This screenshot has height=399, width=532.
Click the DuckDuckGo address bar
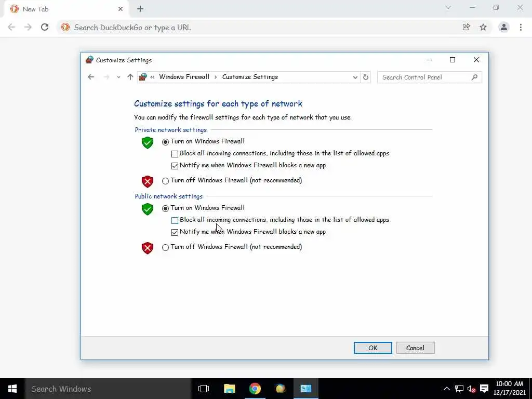pyautogui.click(x=258, y=28)
